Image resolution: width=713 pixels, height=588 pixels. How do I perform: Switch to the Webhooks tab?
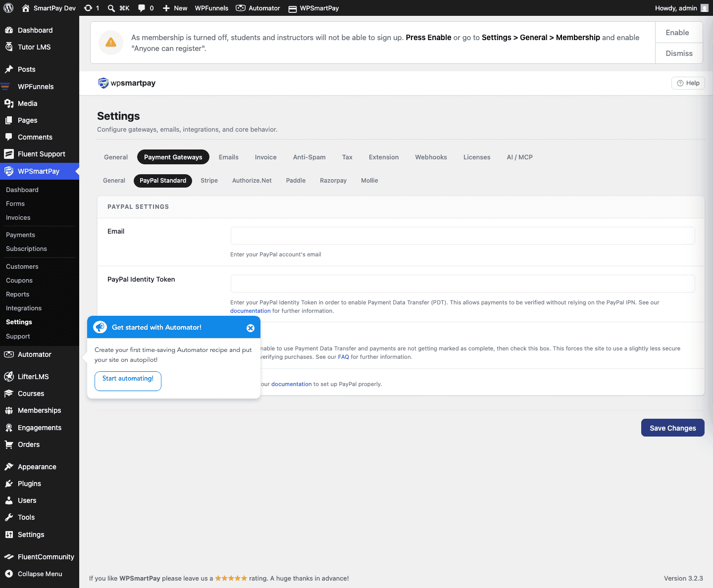click(x=431, y=157)
